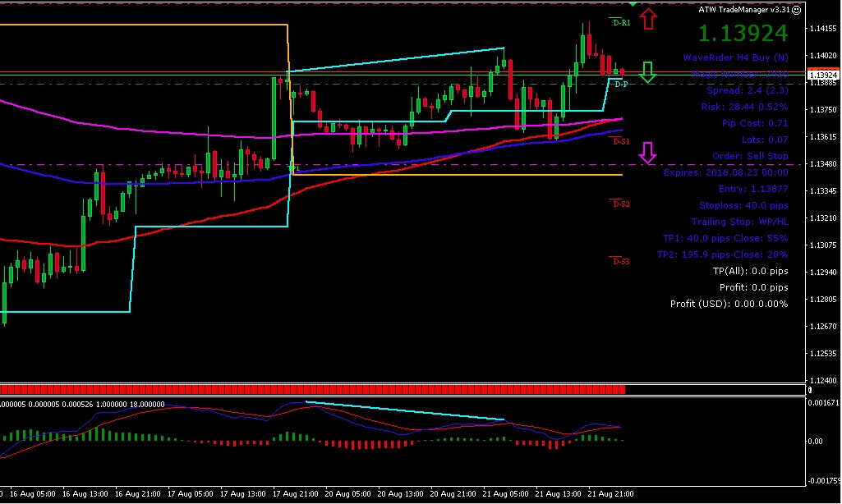Click the Spread: 2.4 (2.3) line
842x504 pixels.
click(748, 90)
